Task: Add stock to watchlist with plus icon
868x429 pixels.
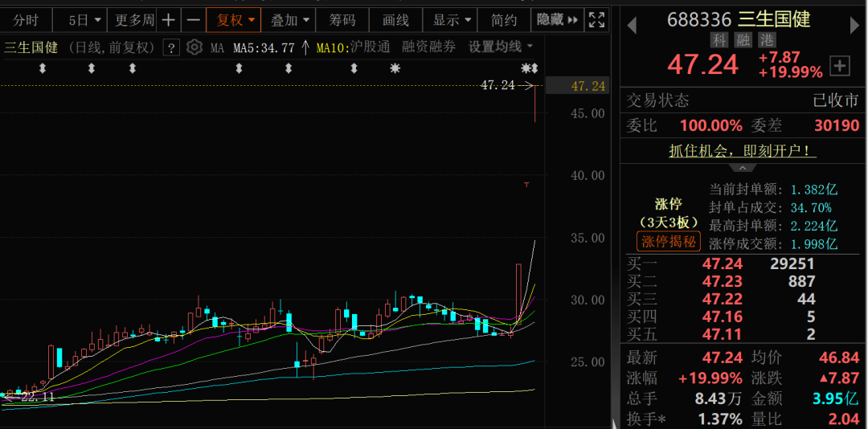Action: click(x=840, y=66)
